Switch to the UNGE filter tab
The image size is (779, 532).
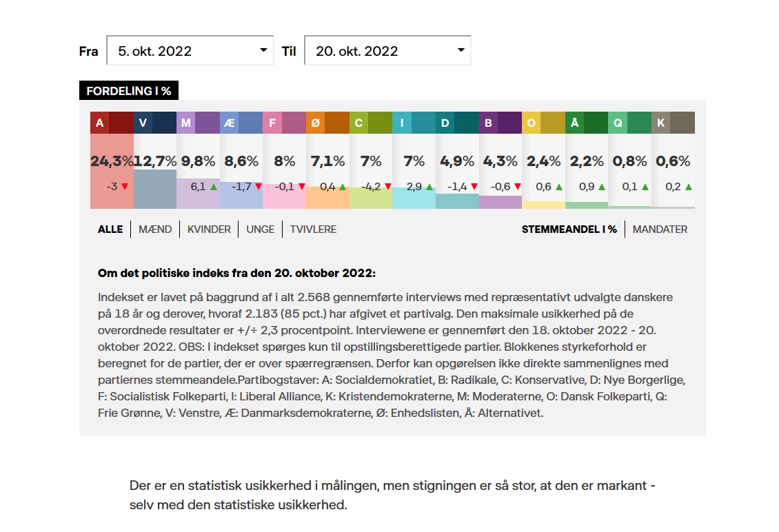click(x=261, y=229)
